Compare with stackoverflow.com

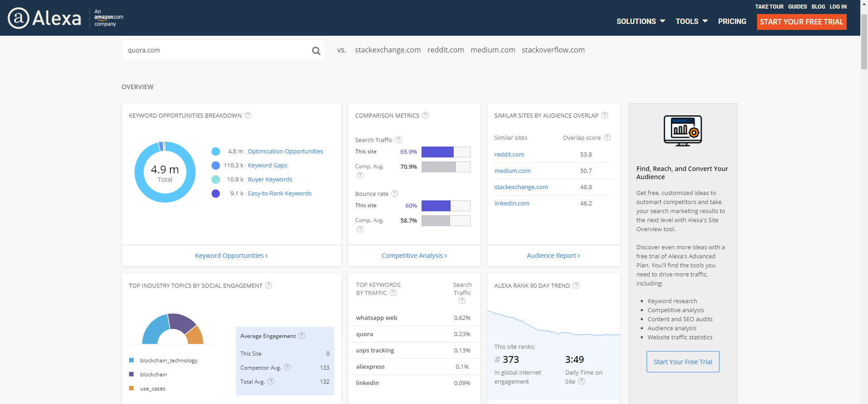click(553, 50)
